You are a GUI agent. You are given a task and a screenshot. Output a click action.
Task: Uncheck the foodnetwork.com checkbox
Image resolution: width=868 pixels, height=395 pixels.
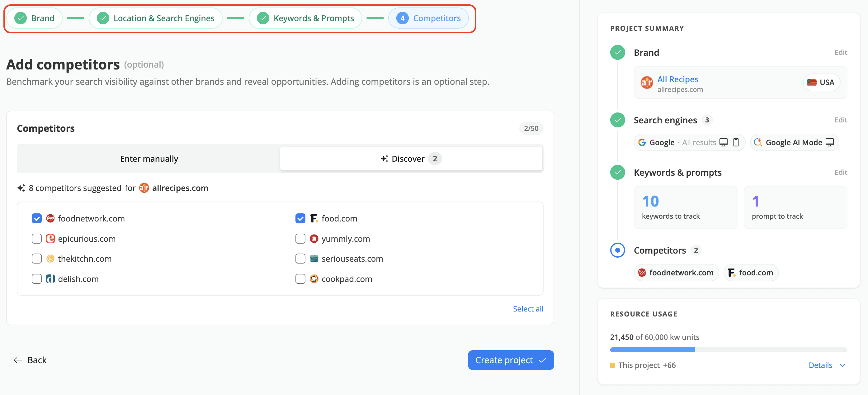[x=37, y=218]
